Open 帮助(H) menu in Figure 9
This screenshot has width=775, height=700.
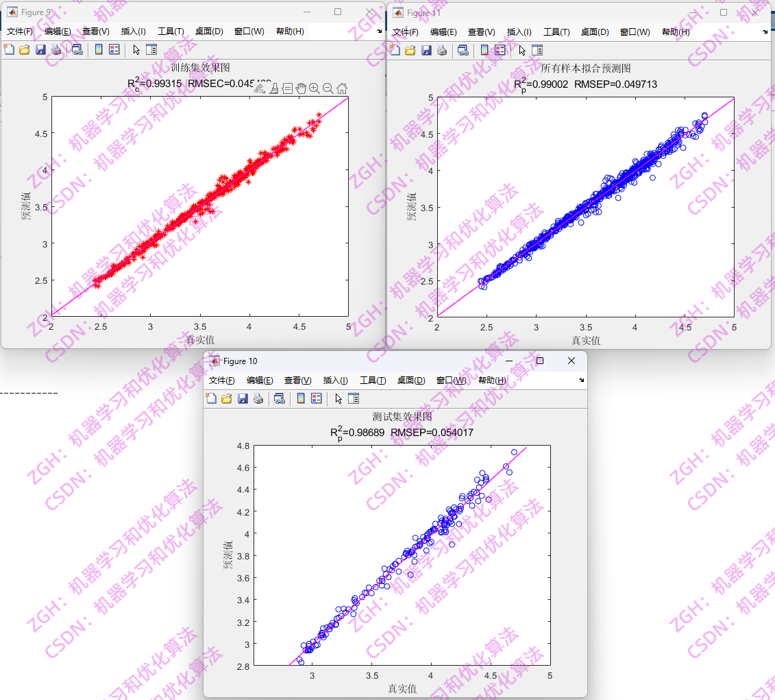(x=290, y=31)
